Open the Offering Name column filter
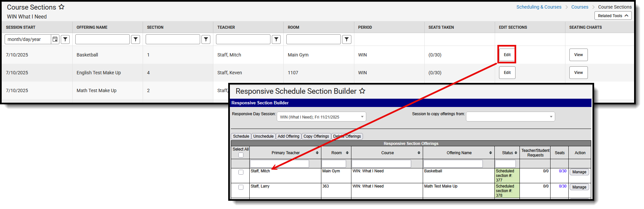644x209 pixels. coord(136,39)
